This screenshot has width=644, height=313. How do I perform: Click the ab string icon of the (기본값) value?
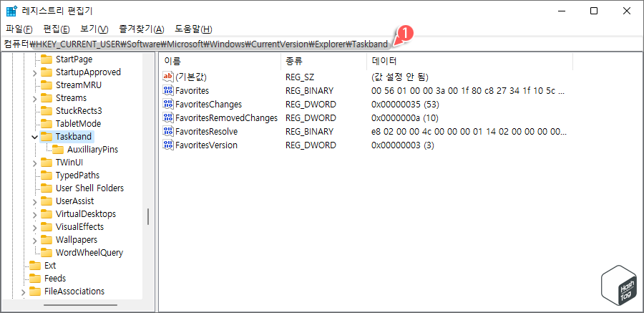[x=168, y=77]
